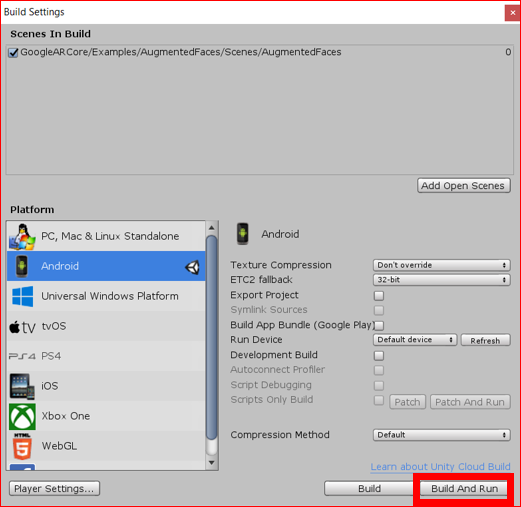This screenshot has height=507, width=521.
Task: Click the Apple tvOS platform icon
Action: (22, 327)
